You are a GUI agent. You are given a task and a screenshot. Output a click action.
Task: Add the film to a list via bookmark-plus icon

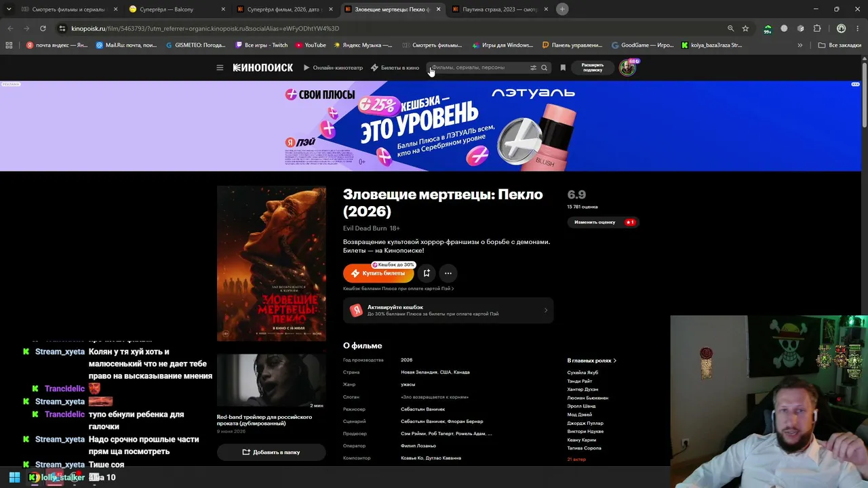(427, 273)
